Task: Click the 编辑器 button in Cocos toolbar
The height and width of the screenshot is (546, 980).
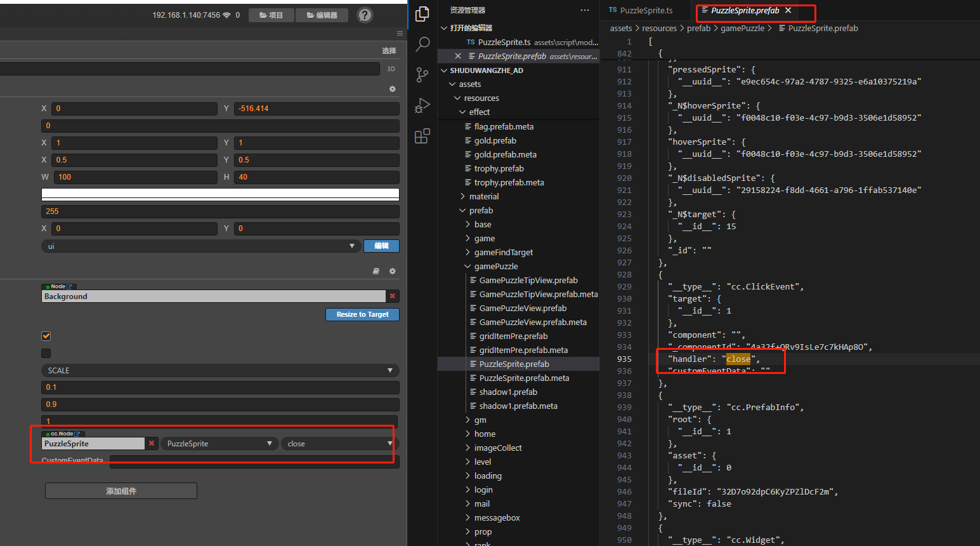Action: [322, 15]
